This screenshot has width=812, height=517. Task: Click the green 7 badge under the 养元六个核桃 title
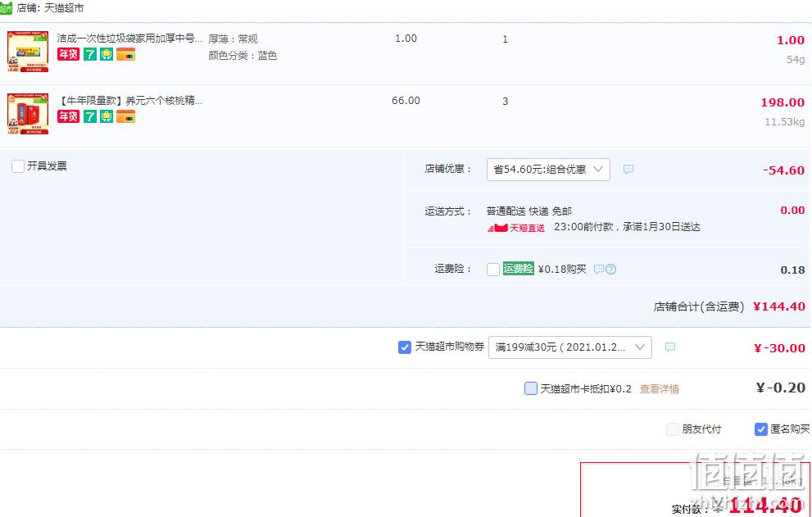click(x=90, y=116)
